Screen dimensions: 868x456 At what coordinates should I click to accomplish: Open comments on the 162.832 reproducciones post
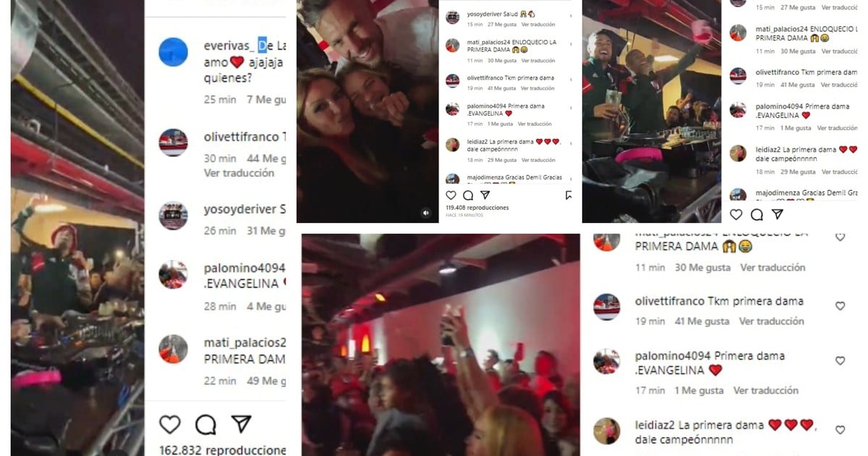205,424
